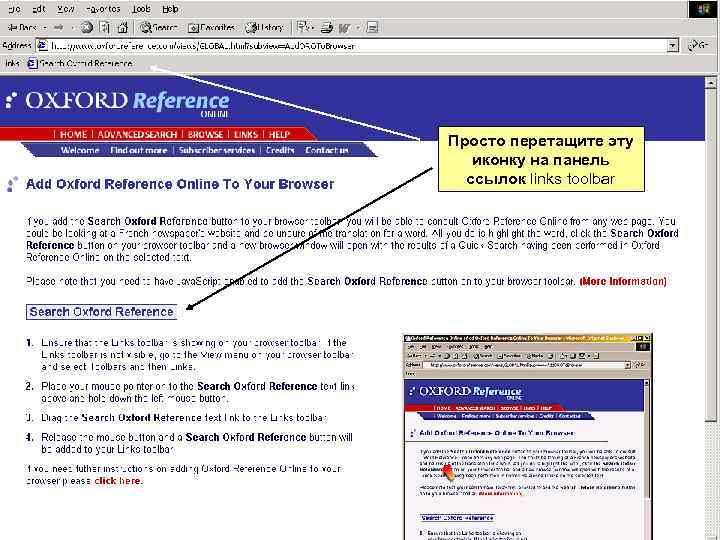Click the 'Add Oxford Reference Online To Your Browser' heading

[x=180, y=184]
